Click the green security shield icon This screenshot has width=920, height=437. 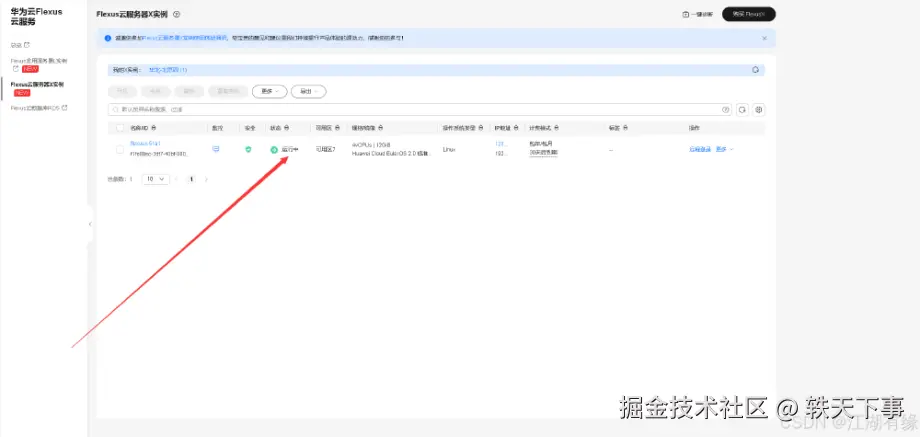coord(248,150)
